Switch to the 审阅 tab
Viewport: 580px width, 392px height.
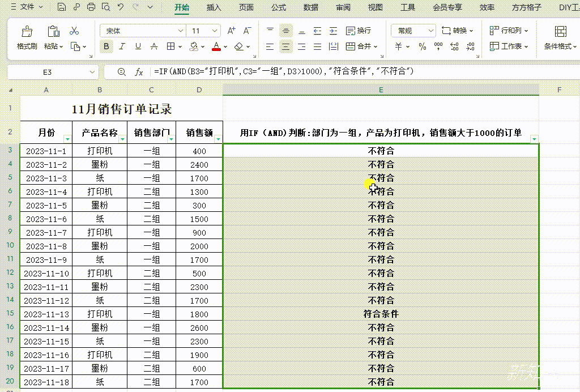click(x=343, y=7)
